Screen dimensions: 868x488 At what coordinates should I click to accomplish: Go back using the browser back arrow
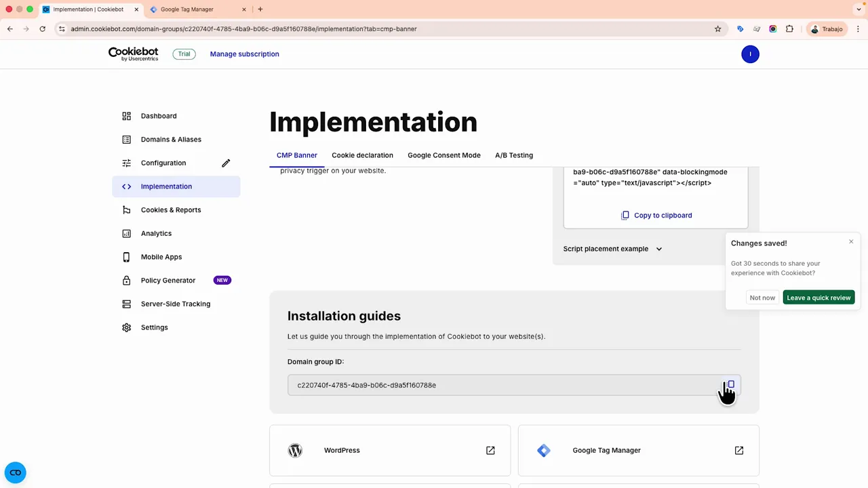point(10,29)
